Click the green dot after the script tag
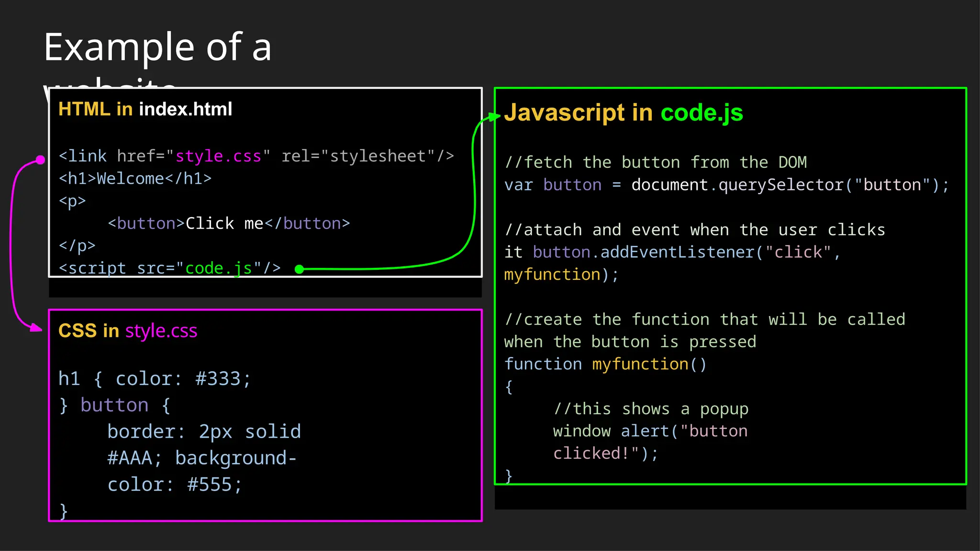Viewport: 980px width, 551px height. pyautogui.click(x=300, y=269)
